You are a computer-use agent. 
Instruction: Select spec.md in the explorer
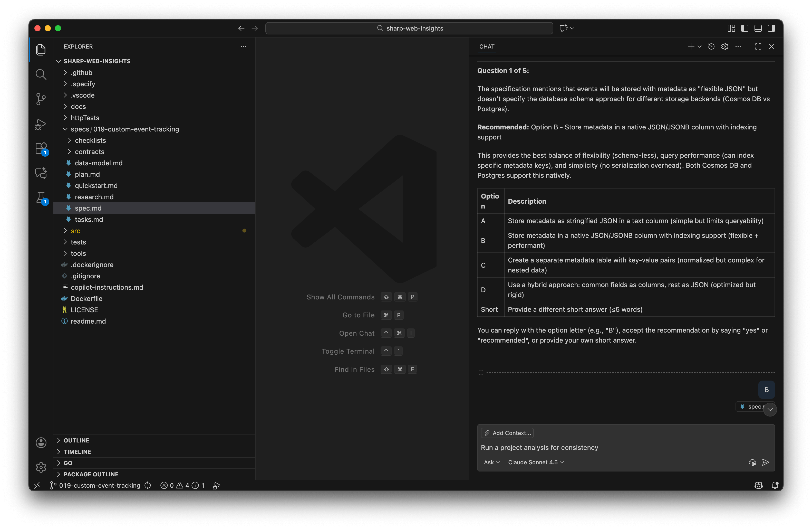pos(88,208)
